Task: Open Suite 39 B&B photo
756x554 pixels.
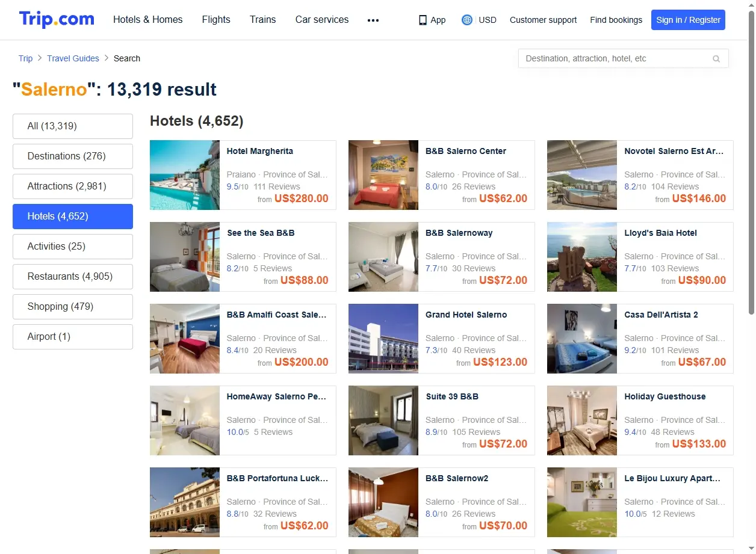Action: coord(383,420)
